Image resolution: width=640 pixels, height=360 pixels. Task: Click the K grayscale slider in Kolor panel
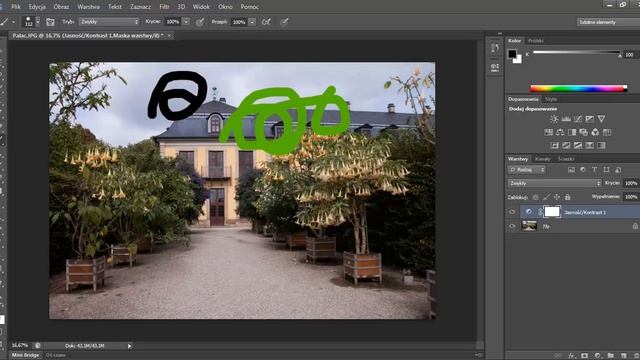click(x=576, y=52)
